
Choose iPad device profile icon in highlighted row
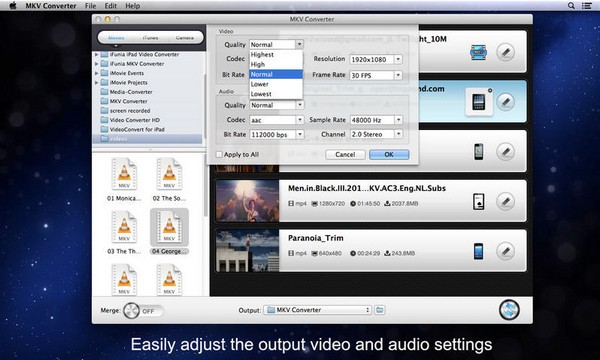coord(479,102)
